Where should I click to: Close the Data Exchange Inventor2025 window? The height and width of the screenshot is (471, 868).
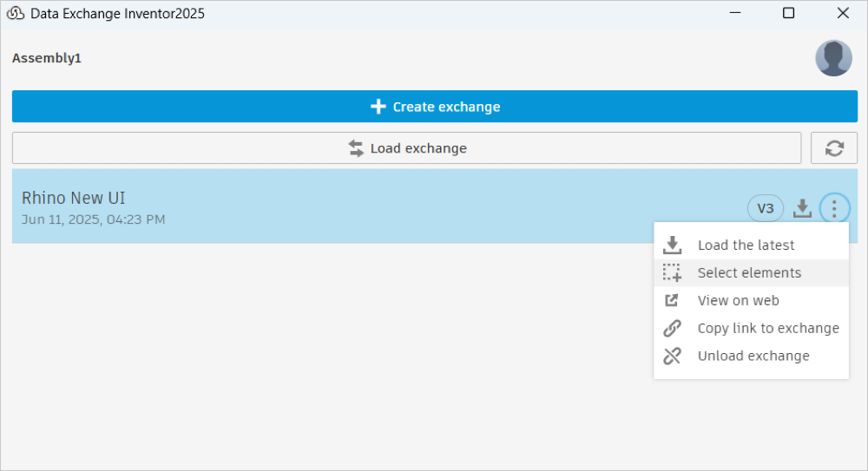click(843, 13)
